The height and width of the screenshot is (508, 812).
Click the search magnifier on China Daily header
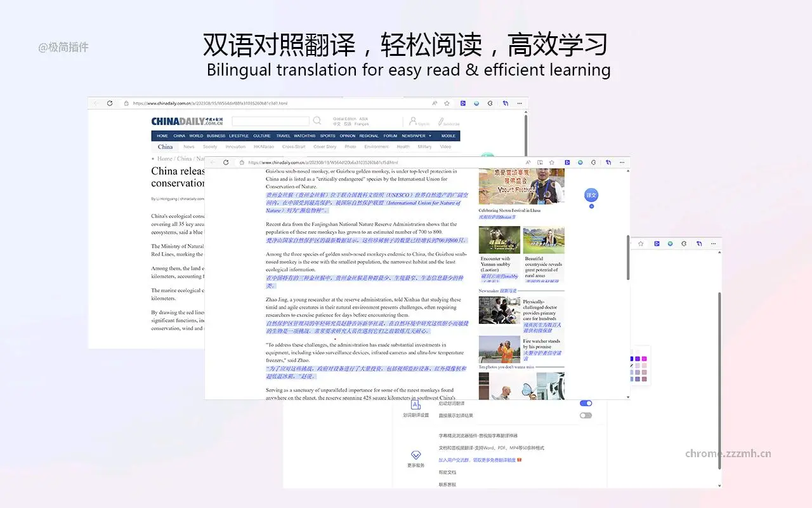(x=317, y=120)
